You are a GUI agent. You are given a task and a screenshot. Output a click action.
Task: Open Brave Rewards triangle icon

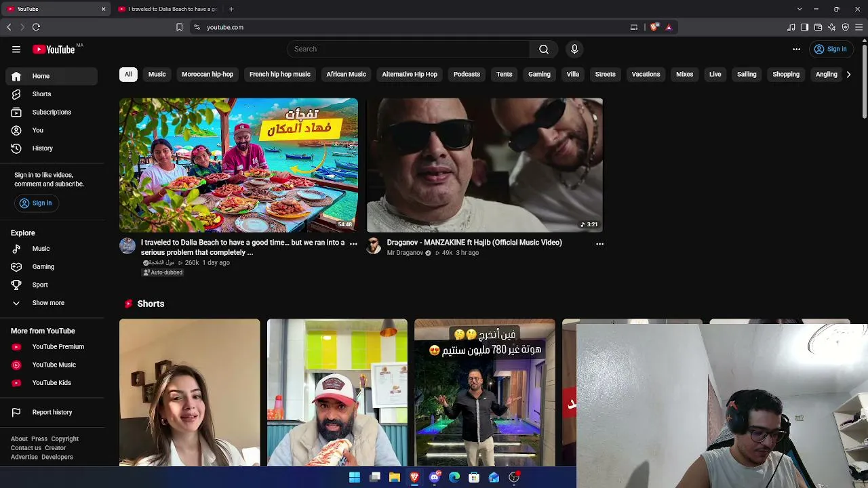click(669, 27)
